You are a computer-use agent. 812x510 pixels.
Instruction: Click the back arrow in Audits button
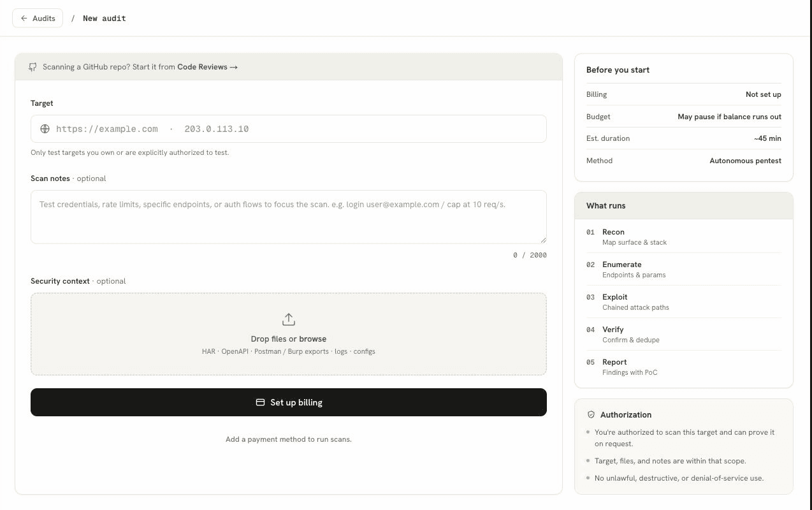click(24, 18)
